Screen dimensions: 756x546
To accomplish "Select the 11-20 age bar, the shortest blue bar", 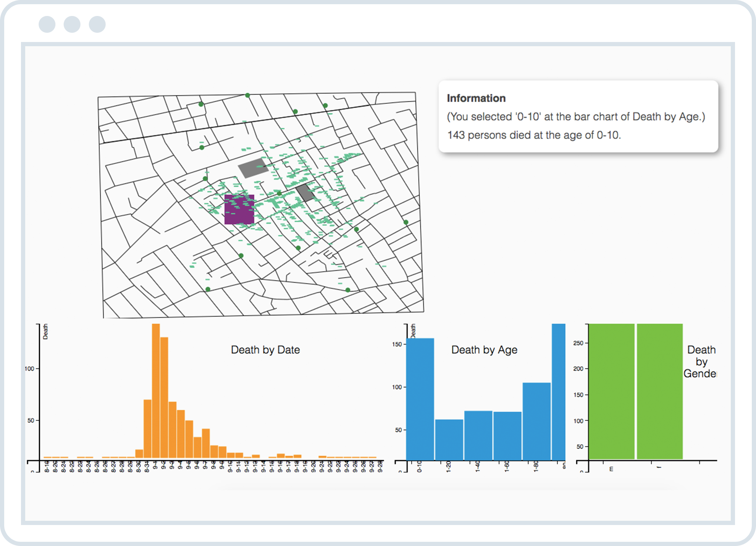I will coord(449,439).
